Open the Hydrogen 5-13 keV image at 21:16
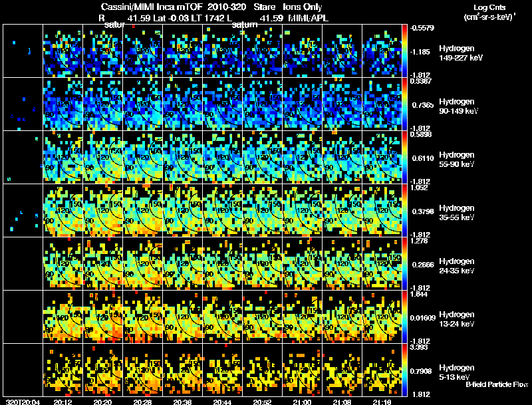 [382, 370]
